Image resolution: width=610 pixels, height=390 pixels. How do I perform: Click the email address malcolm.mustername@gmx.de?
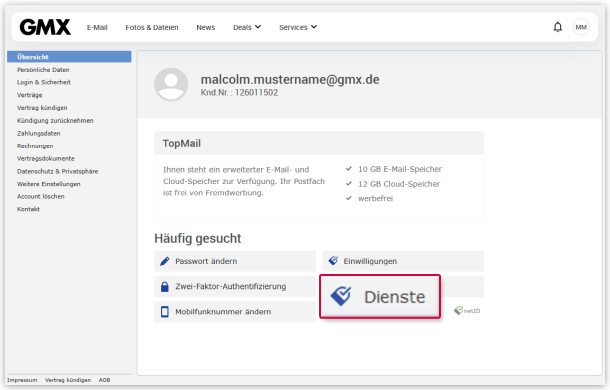tap(290, 79)
